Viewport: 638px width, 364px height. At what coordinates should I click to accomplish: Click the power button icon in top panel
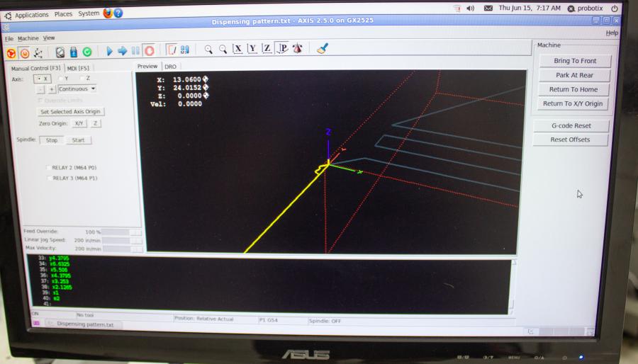pos(615,8)
